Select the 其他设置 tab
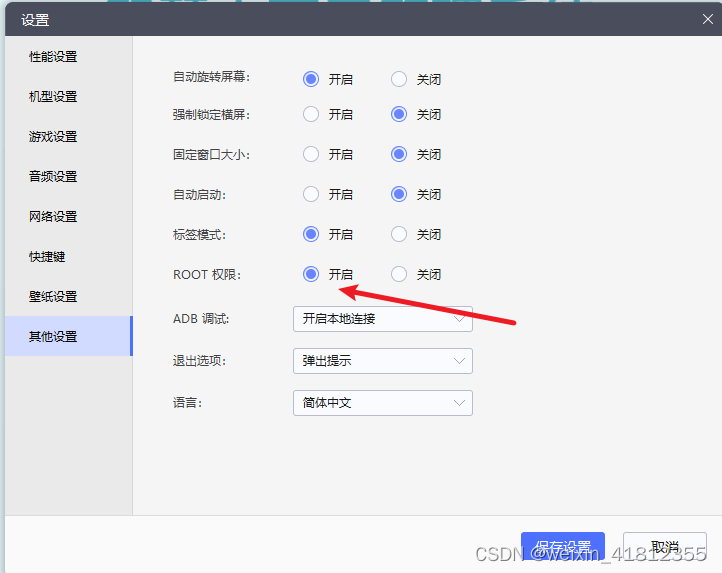 [x=69, y=336]
